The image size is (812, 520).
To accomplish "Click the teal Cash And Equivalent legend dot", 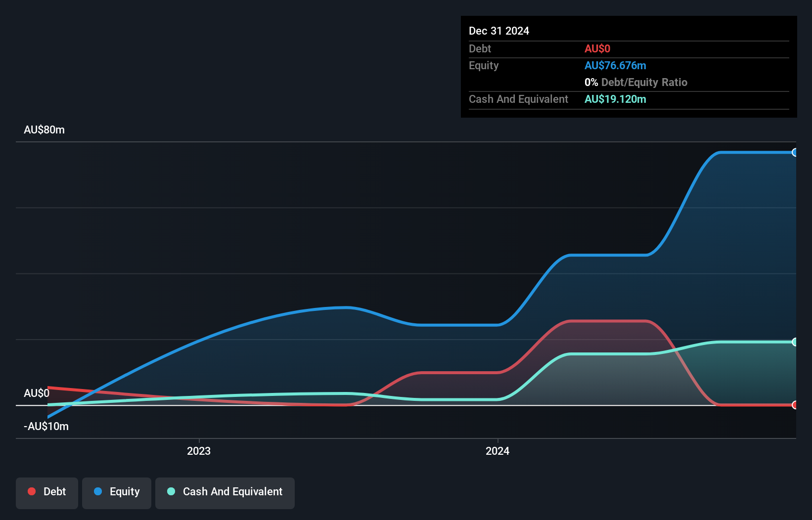I will click(171, 492).
